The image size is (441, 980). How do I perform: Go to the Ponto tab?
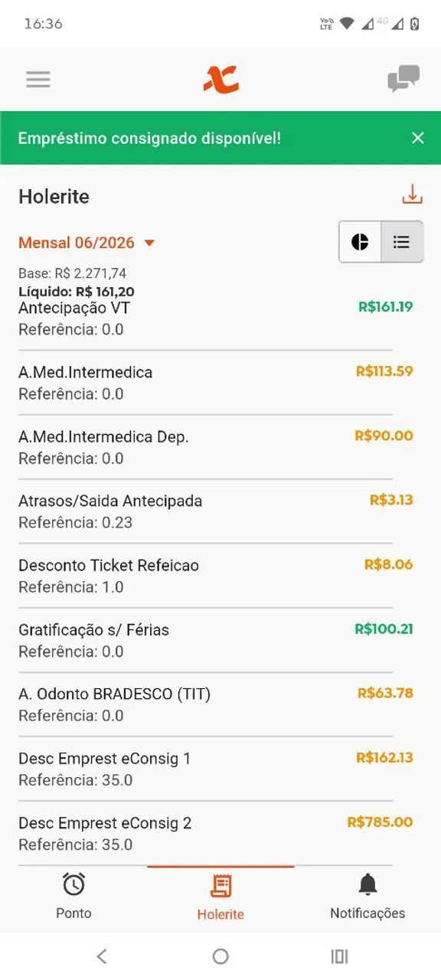tap(73, 897)
